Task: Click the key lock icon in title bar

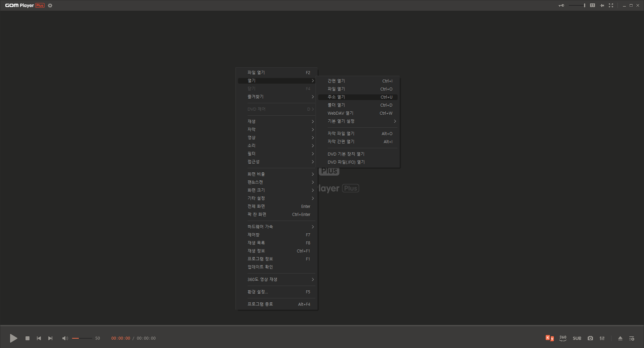Action: point(561,5)
